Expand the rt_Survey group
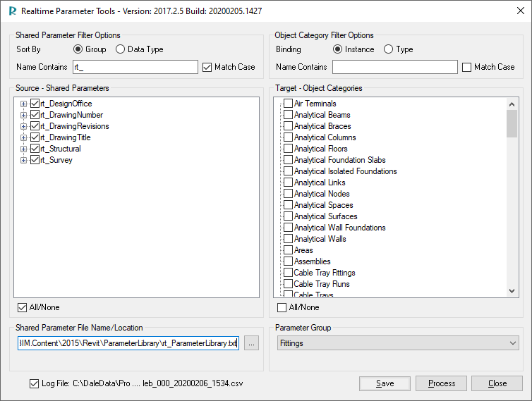Viewport: 532px width, 401px height. 23,161
